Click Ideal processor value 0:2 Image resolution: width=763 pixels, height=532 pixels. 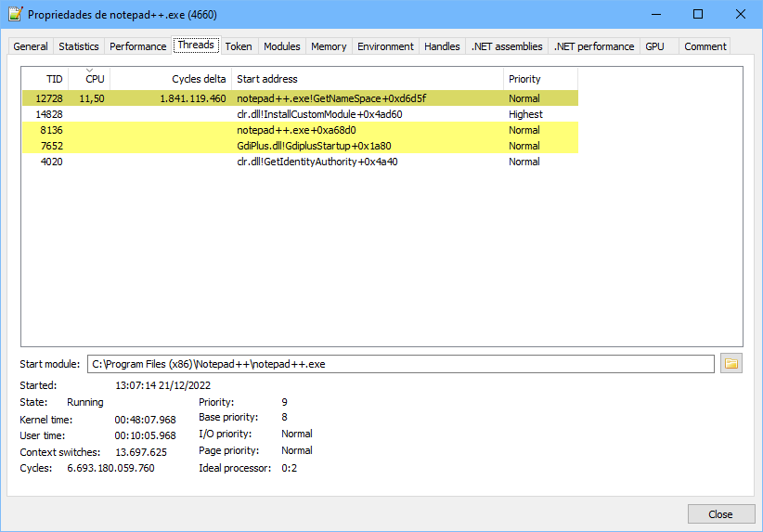[x=289, y=468]
